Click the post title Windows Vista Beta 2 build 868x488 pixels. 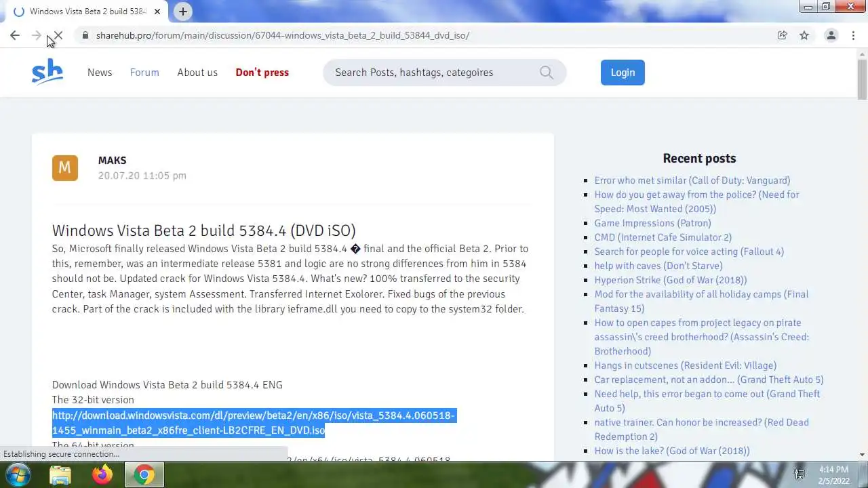pos(204,230)
